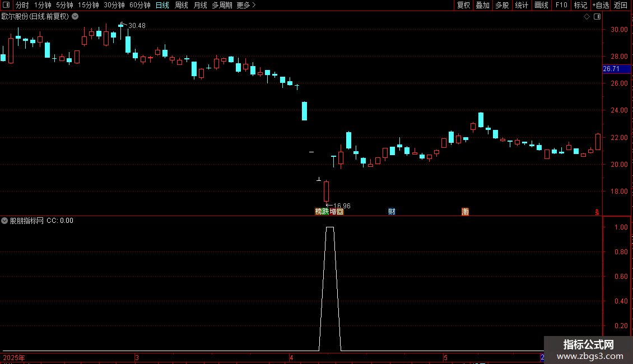Open the 统计 statistics tool

click(522, 5)
